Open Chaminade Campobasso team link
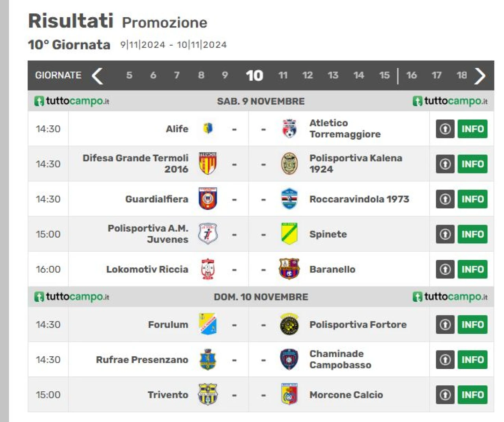The height and width of the screenshot is (422, 504). coord(340,359)
